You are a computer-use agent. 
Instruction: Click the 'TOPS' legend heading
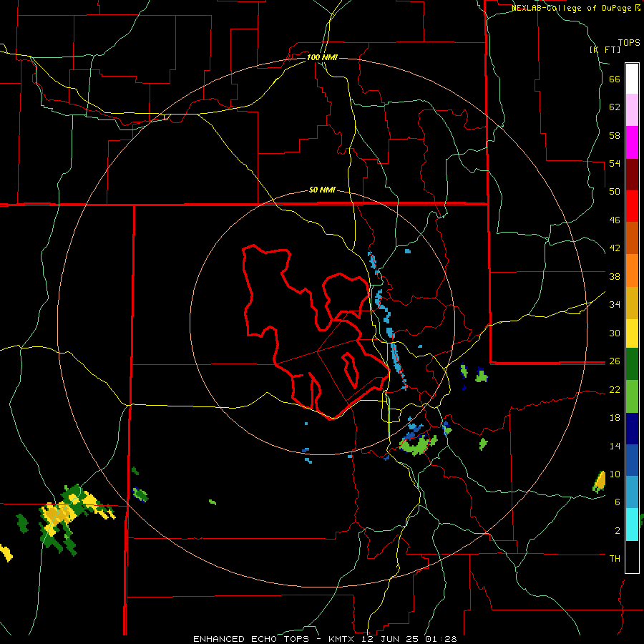(x=629, y=43)
